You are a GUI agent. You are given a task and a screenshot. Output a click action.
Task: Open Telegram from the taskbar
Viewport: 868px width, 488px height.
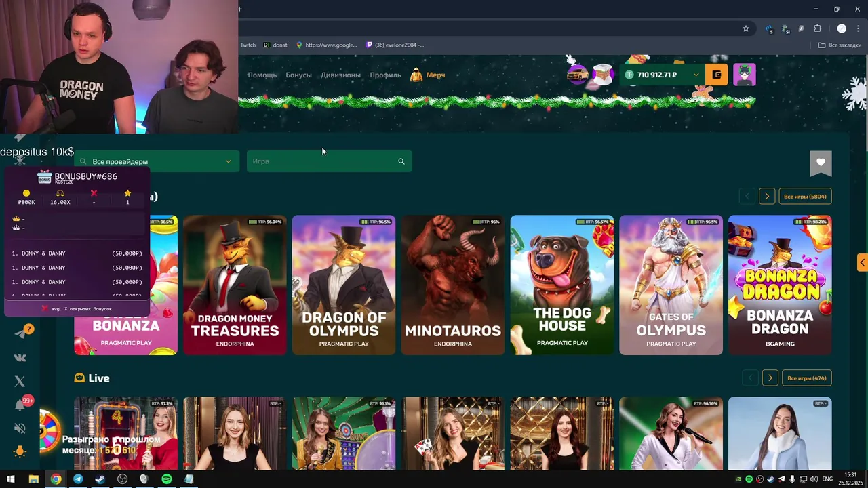[x=78, y=479]
